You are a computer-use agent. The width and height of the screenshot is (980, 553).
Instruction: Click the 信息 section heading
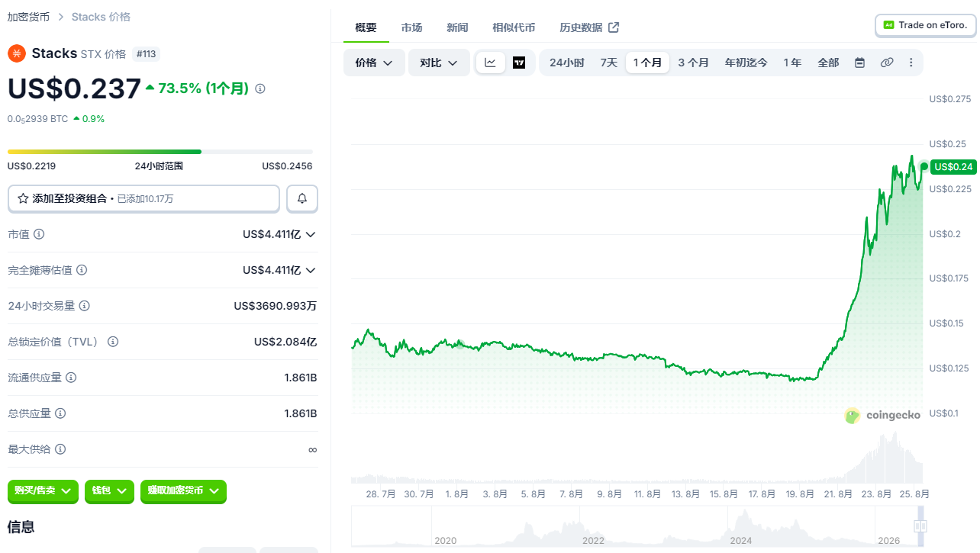(21, 527)
